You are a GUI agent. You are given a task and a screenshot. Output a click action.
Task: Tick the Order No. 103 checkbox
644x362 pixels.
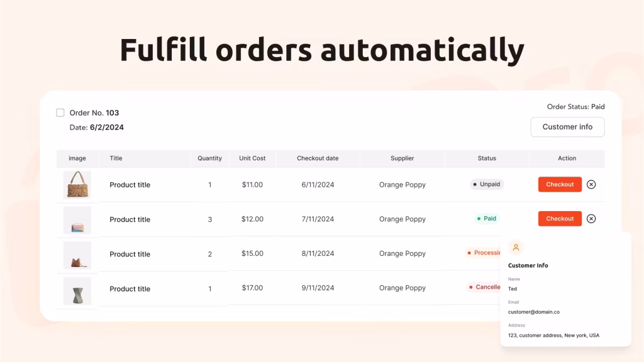(60, 113)
